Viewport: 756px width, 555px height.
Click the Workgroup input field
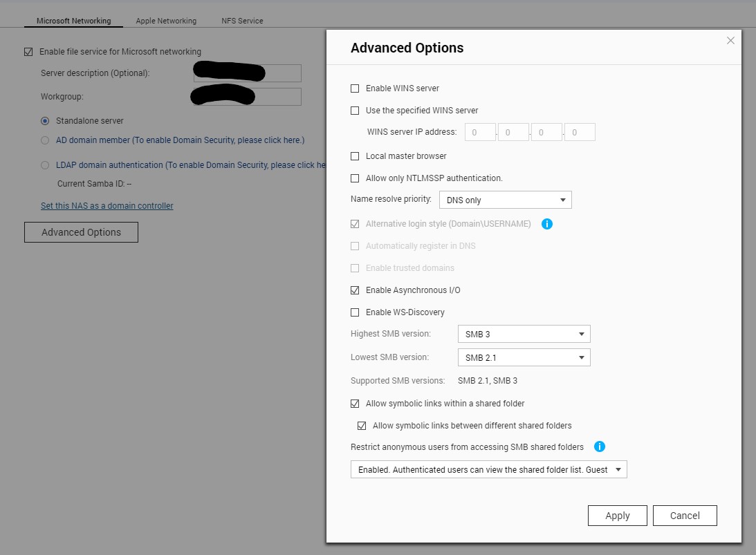click(248, 97)
